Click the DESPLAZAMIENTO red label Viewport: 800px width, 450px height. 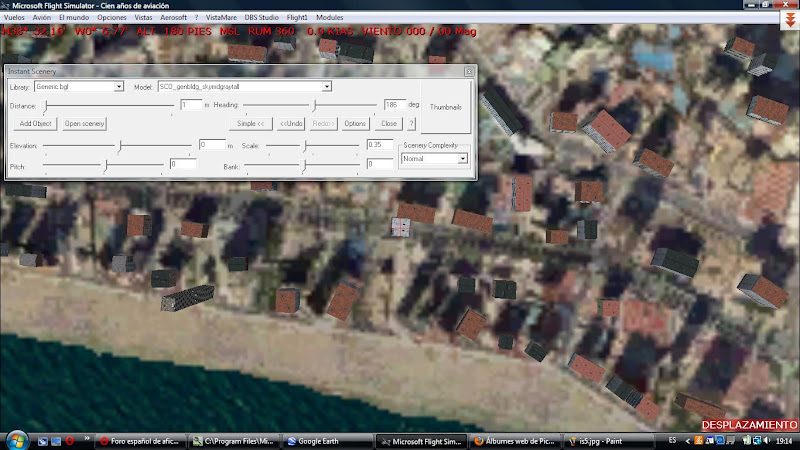(x=749, y=425)
